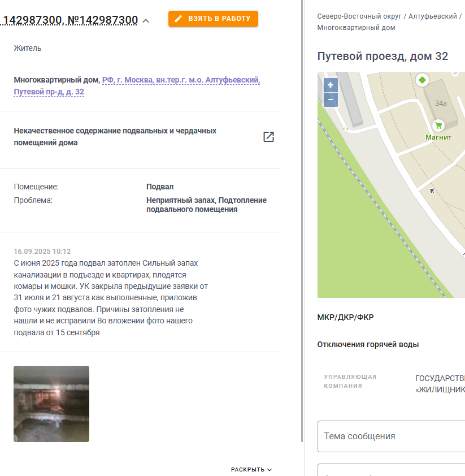Focus the Тема сообщения input field
Image resolution: width=465 pixels, height=476 pixels.
point(392,436)
